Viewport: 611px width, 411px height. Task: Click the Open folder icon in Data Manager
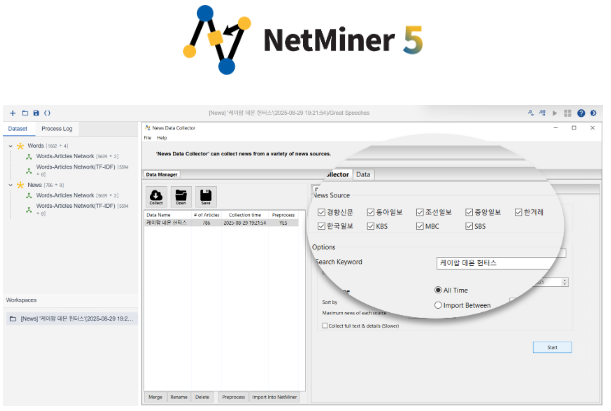click(181, 196)
